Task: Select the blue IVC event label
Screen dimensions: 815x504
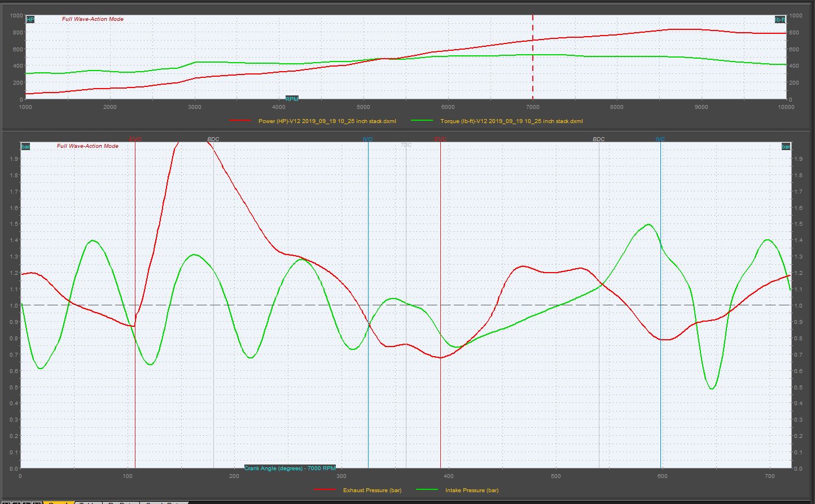Action: tap(660, 139)
